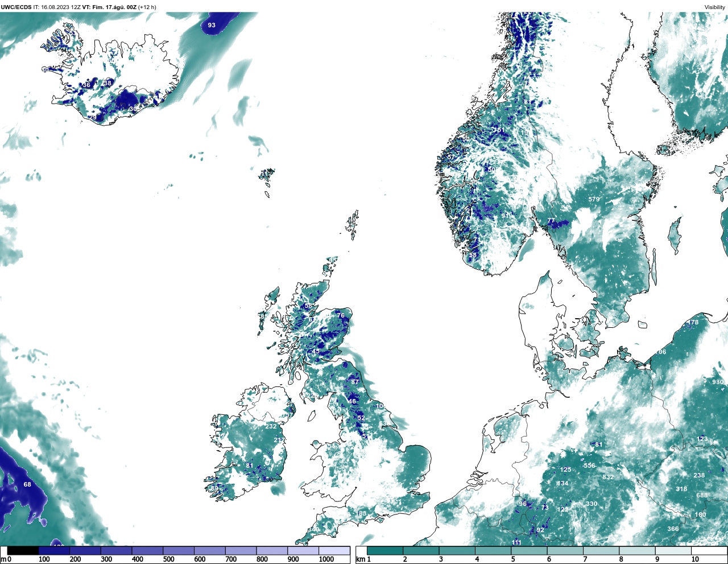Screen dimensions: 728x564
Task: Click the 'VT: Fim. 17.ágú. 00Z' valid time
Action: coord(109,7)
